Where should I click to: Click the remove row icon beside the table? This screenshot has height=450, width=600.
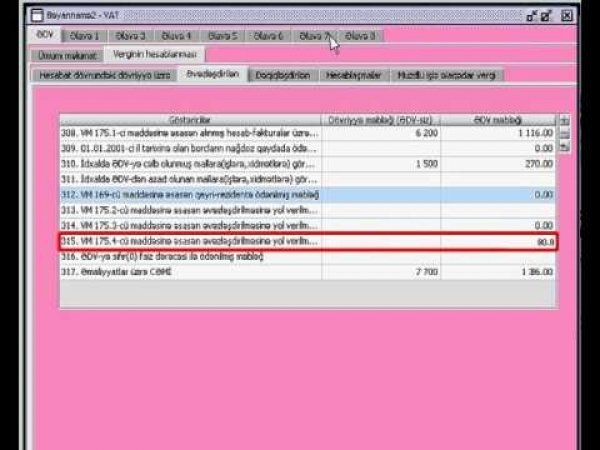coord(565,133)
